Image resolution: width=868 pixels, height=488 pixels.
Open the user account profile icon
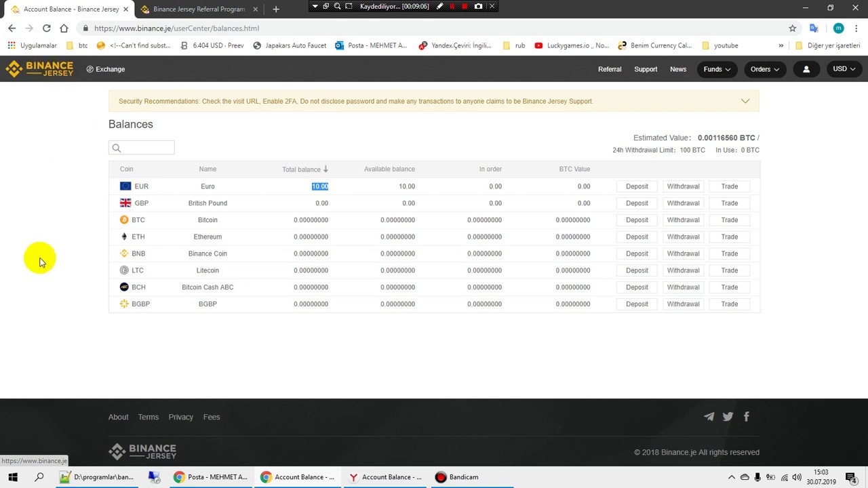[x=806, y=69]
